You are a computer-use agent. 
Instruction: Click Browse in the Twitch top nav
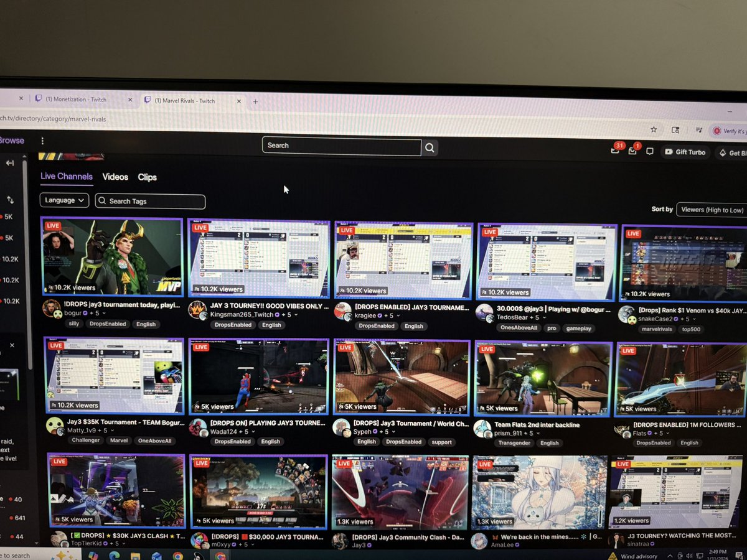[x=12, y=141]
